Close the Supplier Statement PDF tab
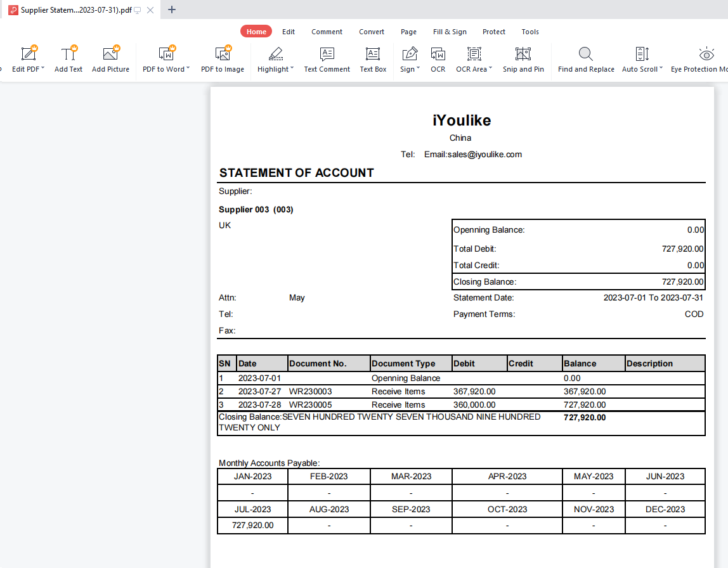Viewport: 728px width, 568px height. [150, 10]
